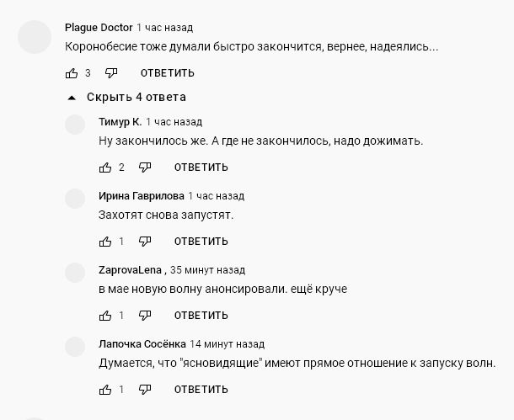
Task: Reply to Ирина Гаврилова's comment
Action: [x=201, y=242]
